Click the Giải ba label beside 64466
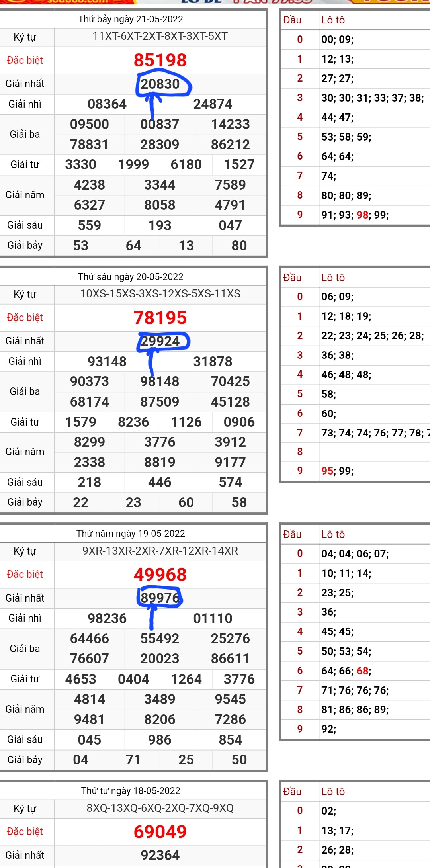The image size is (430, 868). click(x=25, y=649)
